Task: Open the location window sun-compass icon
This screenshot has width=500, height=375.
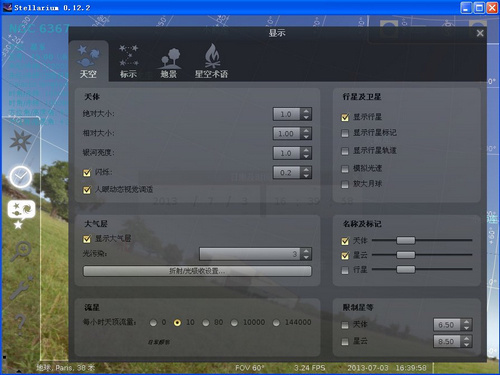Action: (x=21, y=141)
